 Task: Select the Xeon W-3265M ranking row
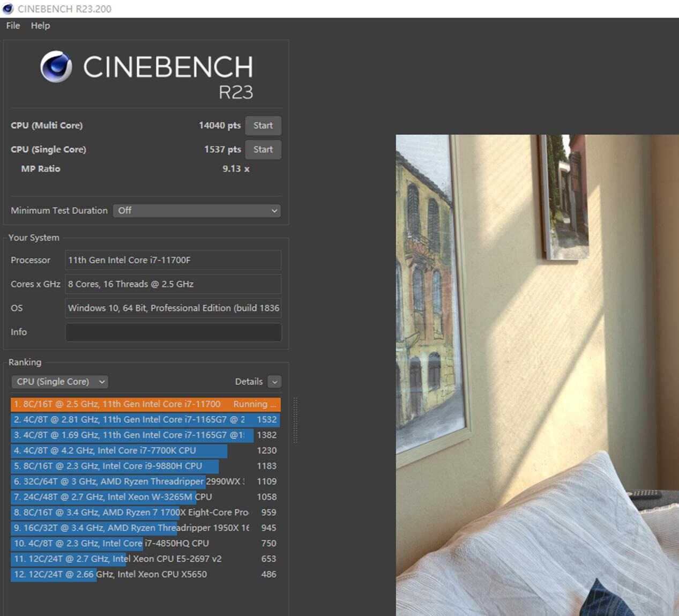click(146, 498)
